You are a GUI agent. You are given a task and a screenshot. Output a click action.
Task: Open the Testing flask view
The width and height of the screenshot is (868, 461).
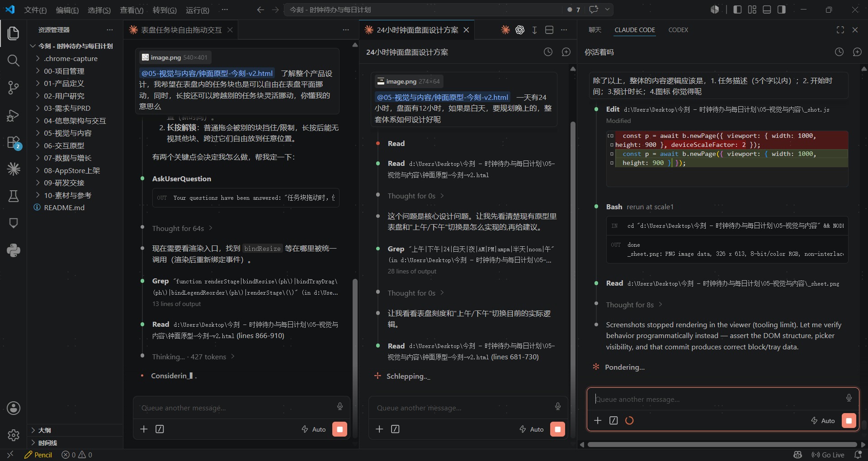click(x=14, y=196)
